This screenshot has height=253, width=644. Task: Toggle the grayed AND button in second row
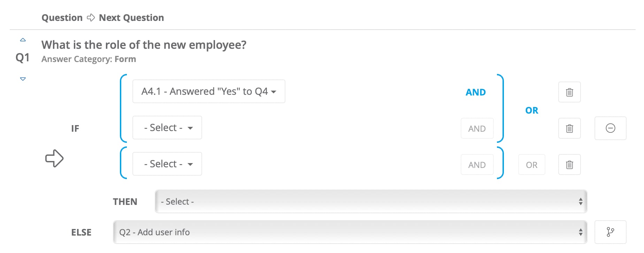(477, 128)
